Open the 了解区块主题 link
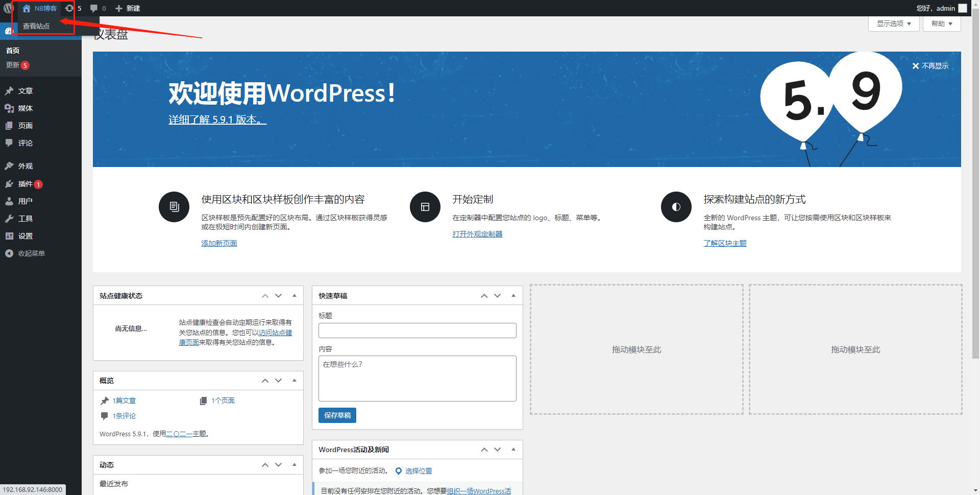Screen dimensions: 980x495 [x=725, y=243]
